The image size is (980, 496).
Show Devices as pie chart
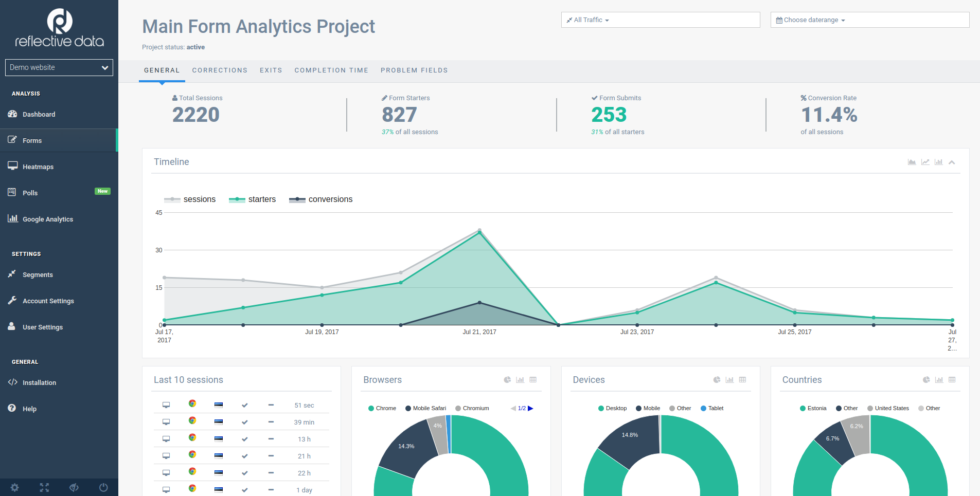point(717,380)
